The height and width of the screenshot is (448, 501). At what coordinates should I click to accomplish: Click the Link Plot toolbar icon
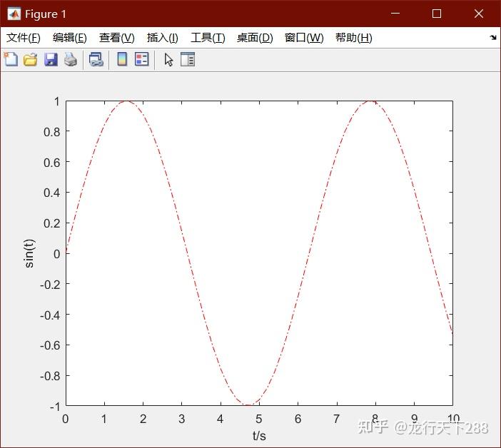click(96, 59)
